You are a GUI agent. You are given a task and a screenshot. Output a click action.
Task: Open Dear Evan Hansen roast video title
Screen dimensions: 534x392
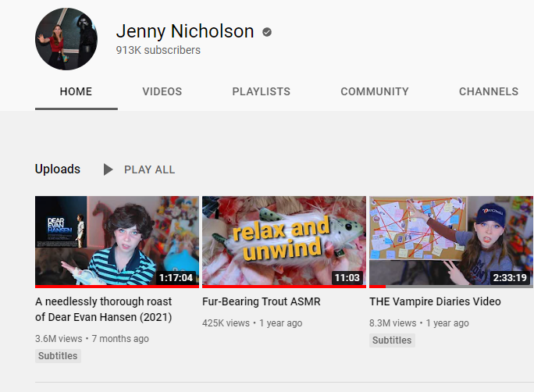(x=104, y=309)
